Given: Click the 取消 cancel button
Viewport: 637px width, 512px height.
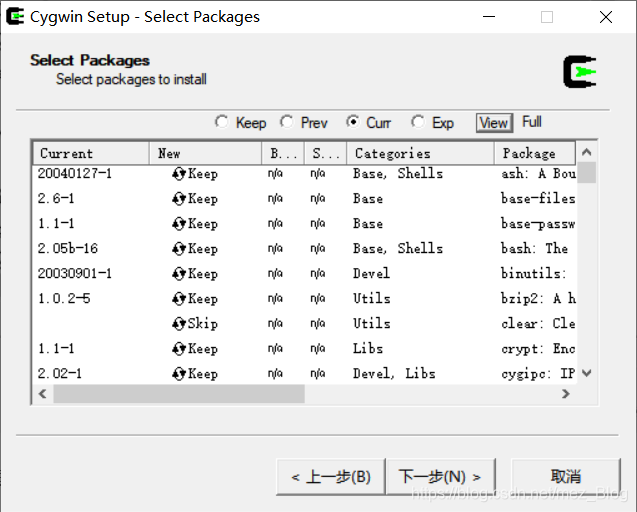Looking at the screenshot, I should click(x=566, y=477).
